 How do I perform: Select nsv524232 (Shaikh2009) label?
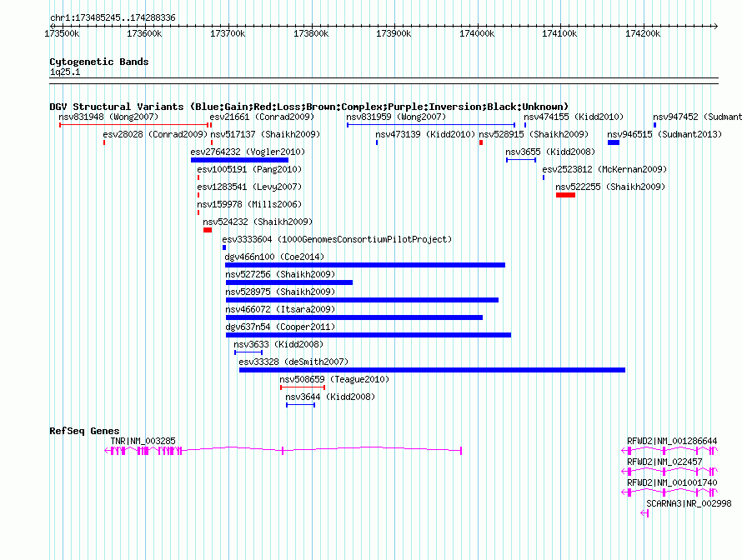pyautogui.click(x=258, y=222)
